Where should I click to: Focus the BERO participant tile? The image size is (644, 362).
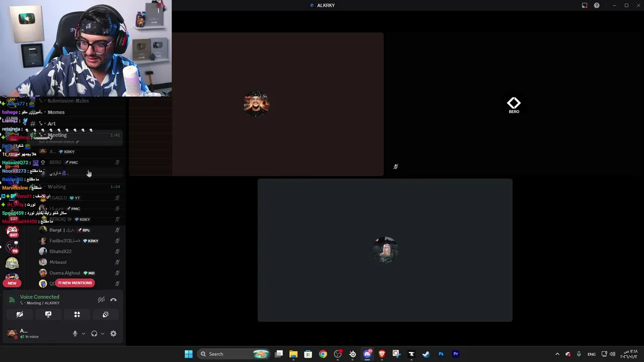click(x=514, y=105)
